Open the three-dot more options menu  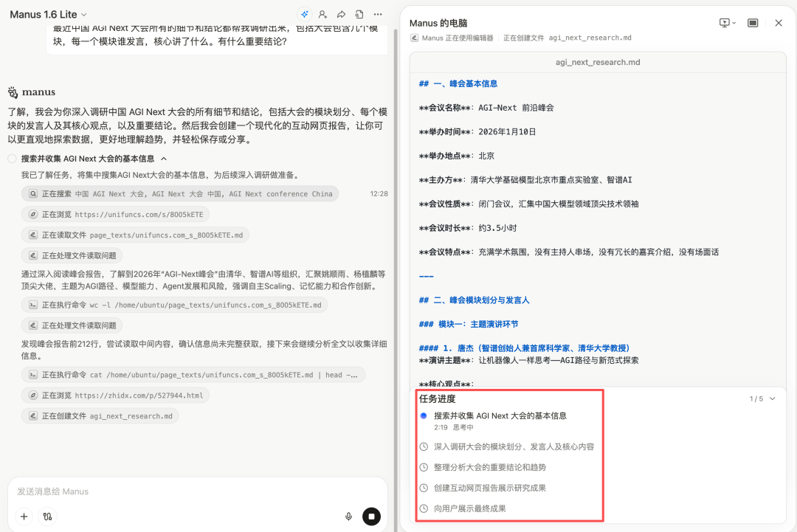click(x=377, y=13)
